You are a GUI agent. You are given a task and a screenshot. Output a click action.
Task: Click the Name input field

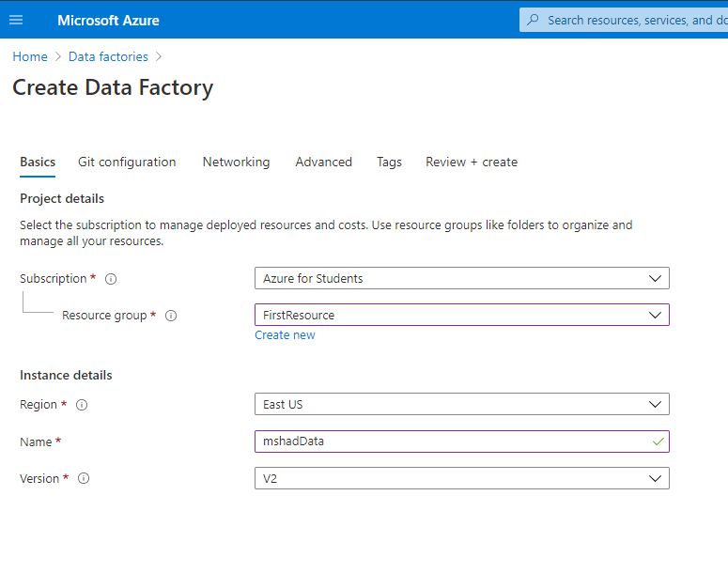[451, 441]
